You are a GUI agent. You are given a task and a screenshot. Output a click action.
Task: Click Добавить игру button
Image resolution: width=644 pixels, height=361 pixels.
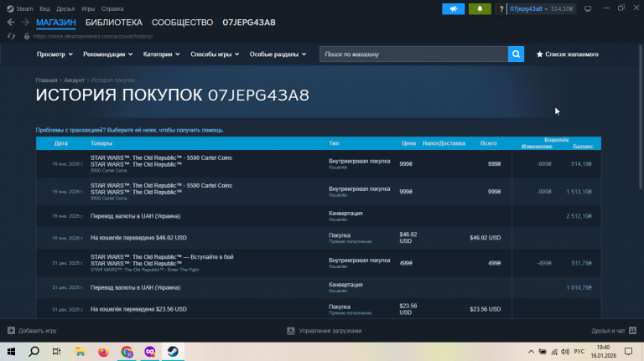pyautogui.click(x=32, y=331)
